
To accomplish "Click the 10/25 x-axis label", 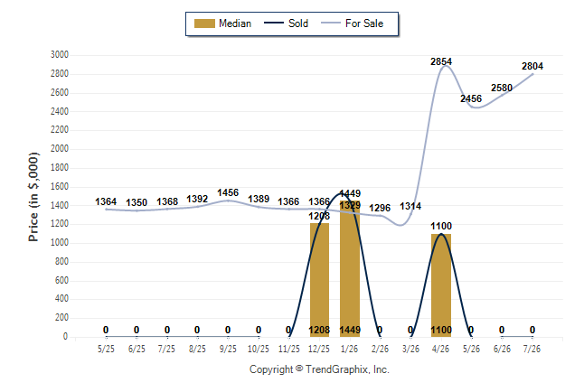I will click(259, 349).
